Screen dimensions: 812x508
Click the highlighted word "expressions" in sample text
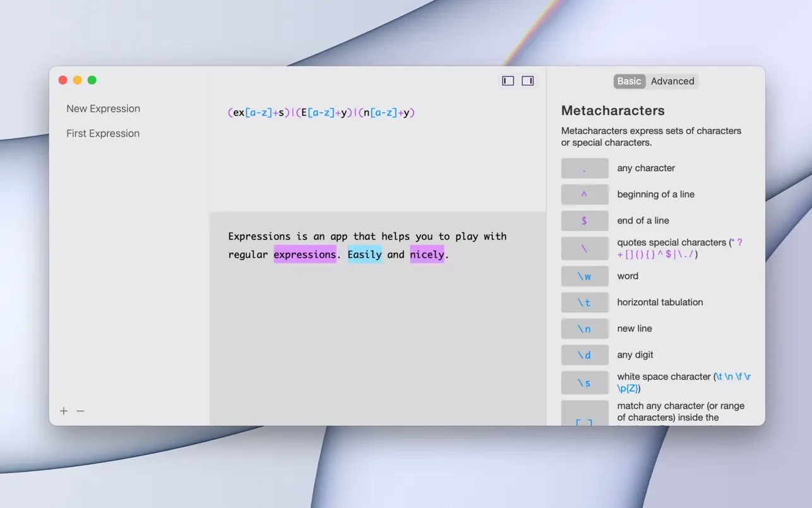[304, 255]
